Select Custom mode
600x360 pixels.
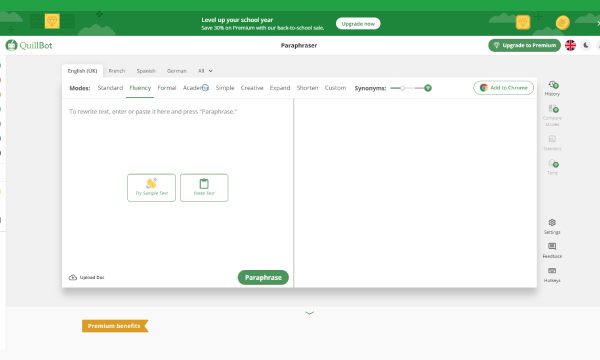pos(335,88)
